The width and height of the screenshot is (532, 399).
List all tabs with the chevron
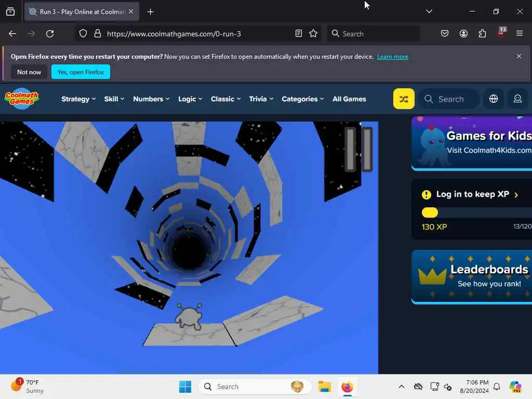429,11
